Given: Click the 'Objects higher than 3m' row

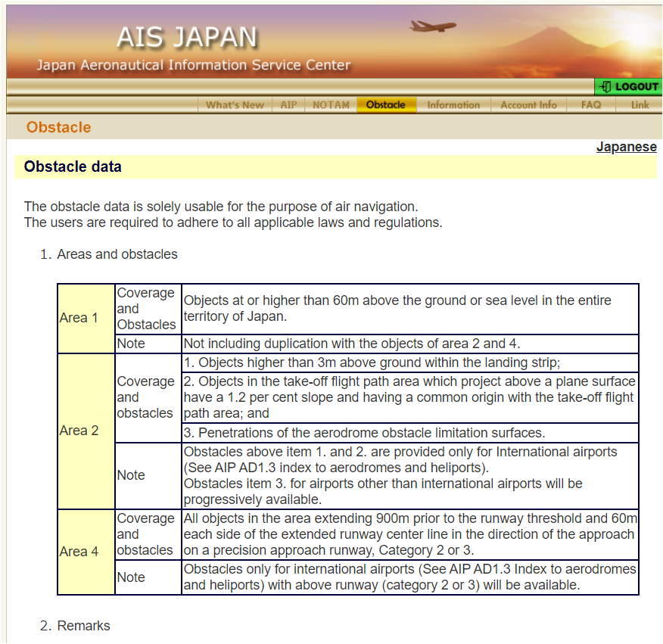Looking at the screenshot, I should (x=409, y=362).
